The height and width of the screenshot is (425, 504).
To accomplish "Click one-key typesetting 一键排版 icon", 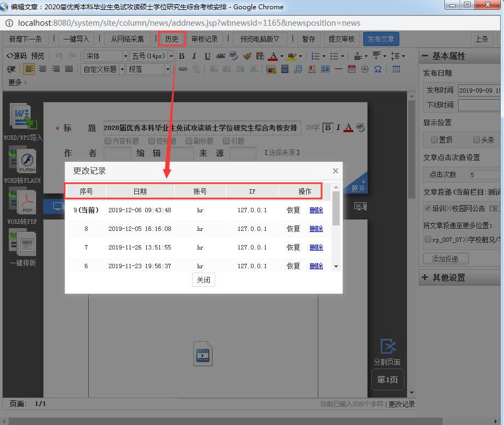I will (22, 243).
